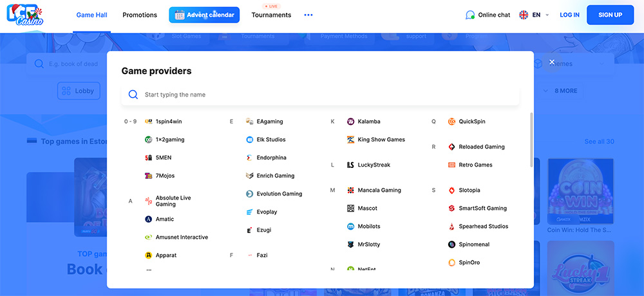This screenshot has width=644, height=296.
Task: Click the Kalamba provider logo
Action: coord(350,122)
